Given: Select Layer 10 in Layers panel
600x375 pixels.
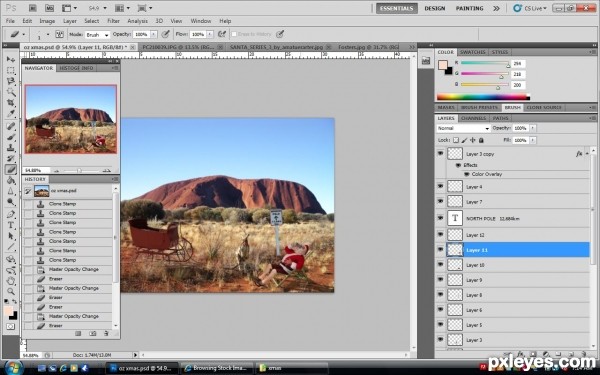Looking at the screenshot, I should tap(512, 265).
